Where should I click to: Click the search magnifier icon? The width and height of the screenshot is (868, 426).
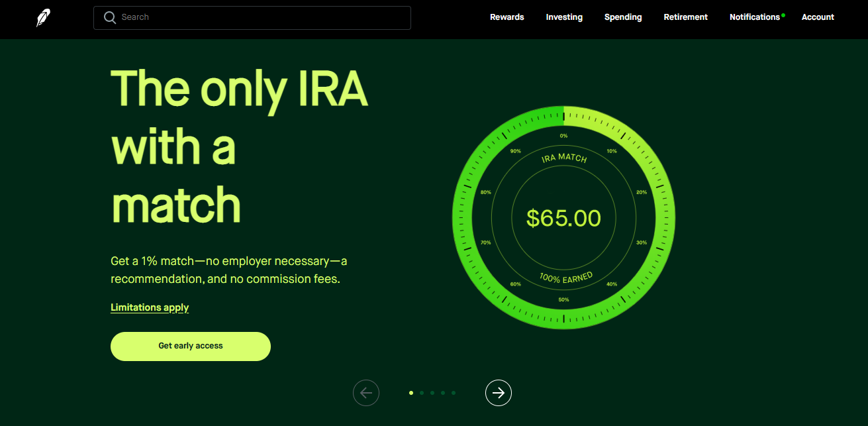coord(110,17)
